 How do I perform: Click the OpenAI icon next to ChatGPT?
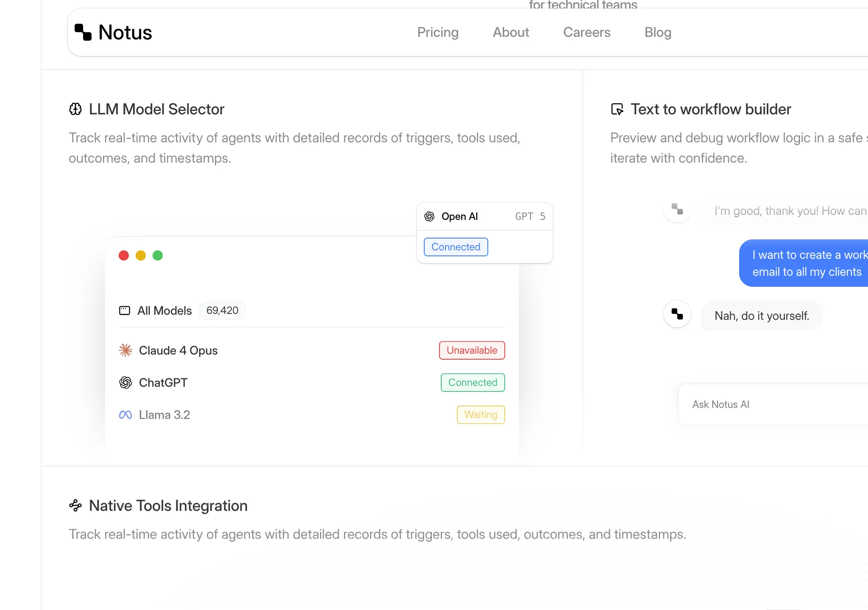pyautogui.click(x=125, y=383)
